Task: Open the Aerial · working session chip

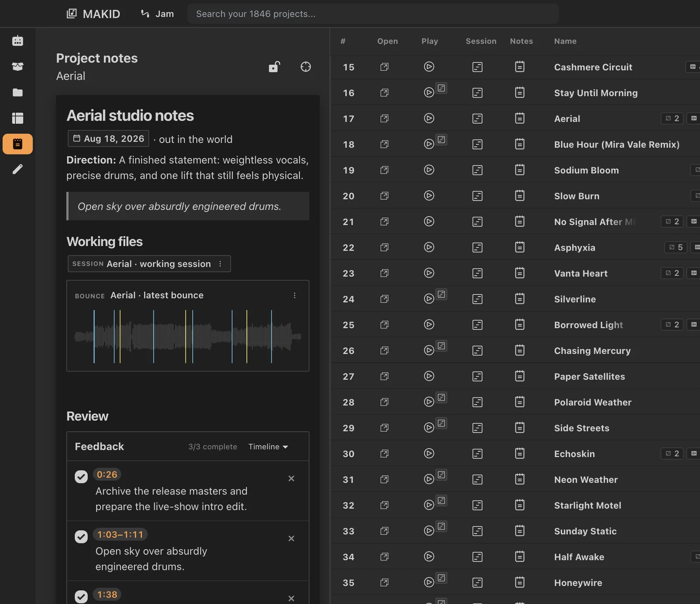Action: coord(149,264)
